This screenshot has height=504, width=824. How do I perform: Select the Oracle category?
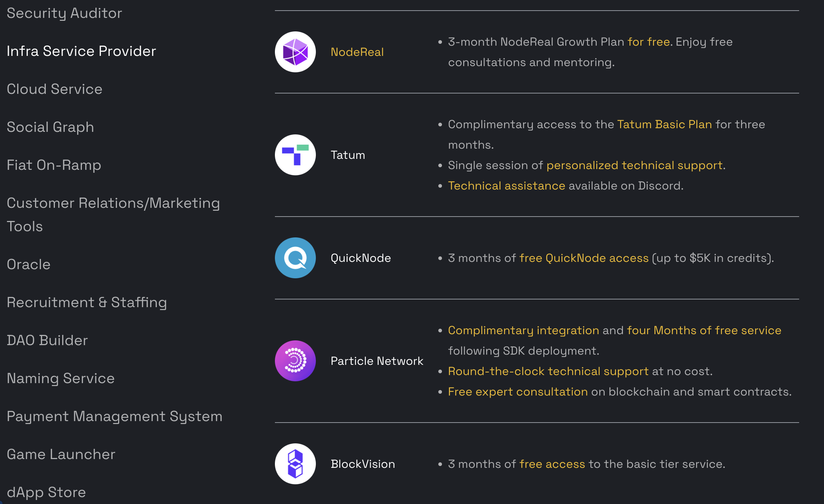click(29, 264)
